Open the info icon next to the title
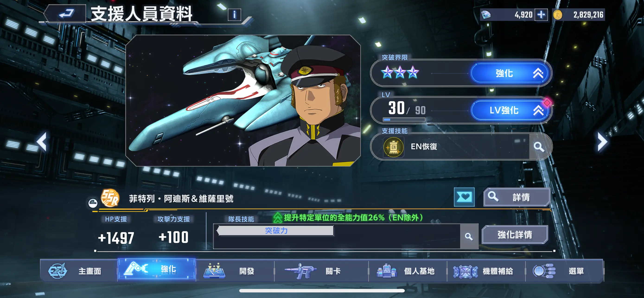Screen dimensions: 644x298 (234, 15)
